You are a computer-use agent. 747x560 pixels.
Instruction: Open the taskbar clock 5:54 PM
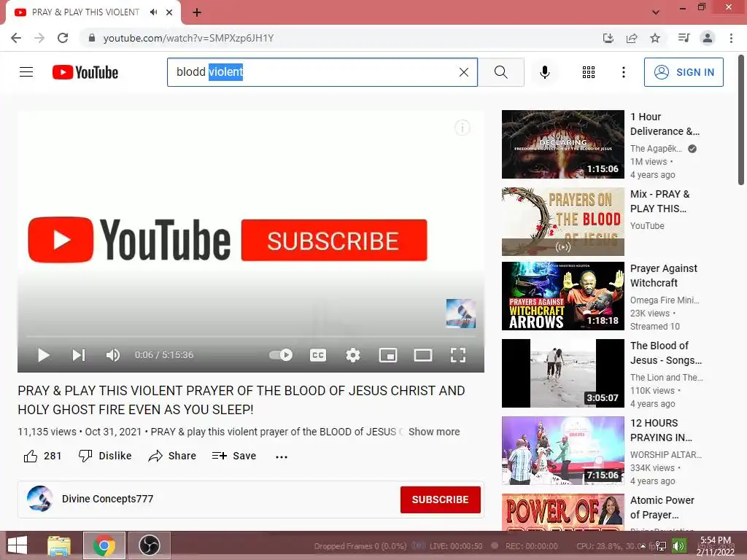(716, 545)
